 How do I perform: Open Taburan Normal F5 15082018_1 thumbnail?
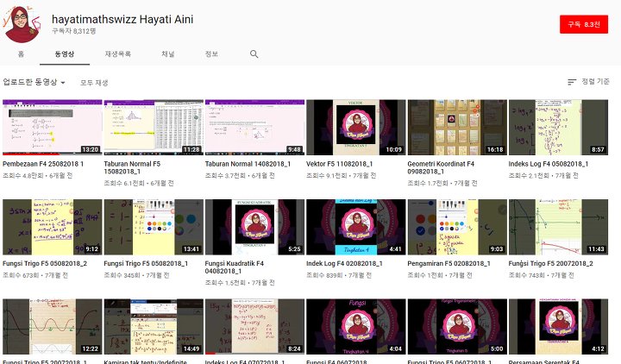(153, 127)
